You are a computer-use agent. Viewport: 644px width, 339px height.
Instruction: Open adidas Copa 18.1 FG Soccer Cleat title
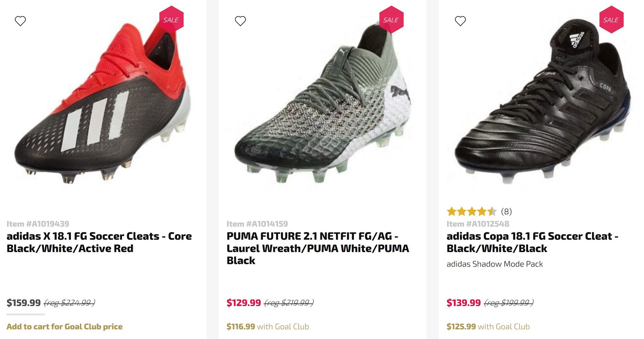[532, 242]
